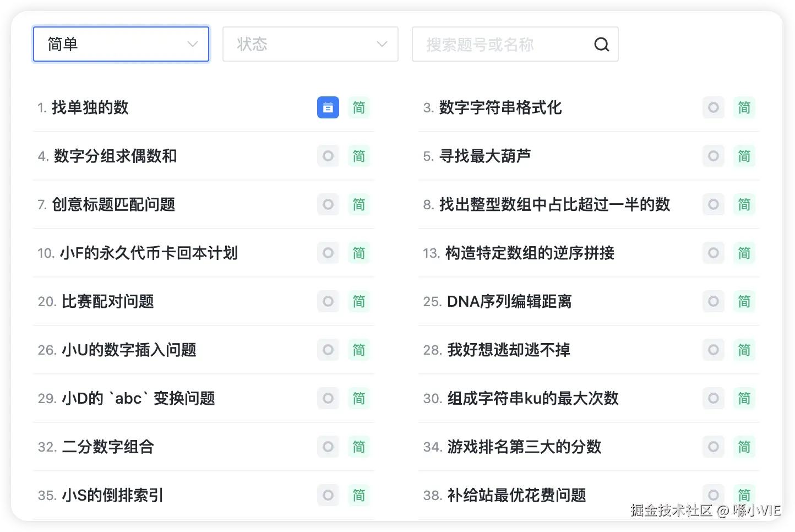Image resolution: width=795 pixels, height=532 pixels.
Task: Open the 简单 difficulty dropdown
Action: [121, 44]
